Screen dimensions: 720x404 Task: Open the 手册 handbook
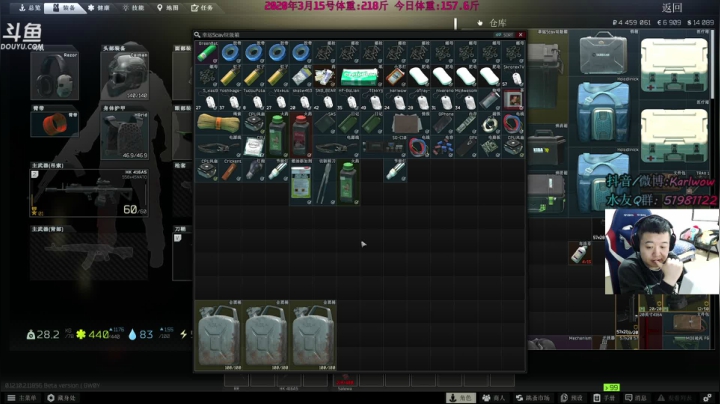pyautogui.click(x=604, y=398)
